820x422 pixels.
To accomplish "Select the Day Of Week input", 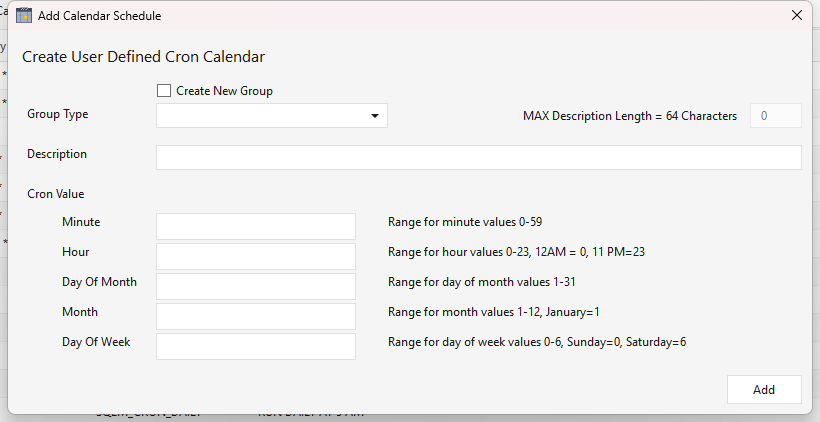I will point(256,346).
